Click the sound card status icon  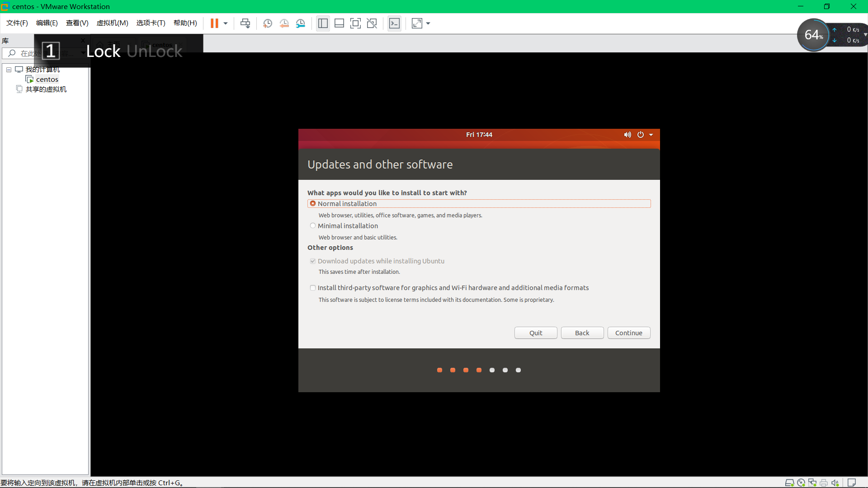coord(835,483)
